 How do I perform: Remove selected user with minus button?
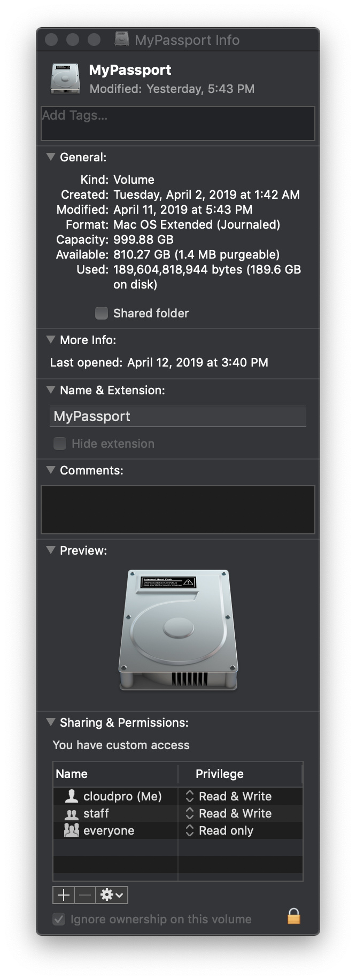pyautogui.click(x=85, y=895)
